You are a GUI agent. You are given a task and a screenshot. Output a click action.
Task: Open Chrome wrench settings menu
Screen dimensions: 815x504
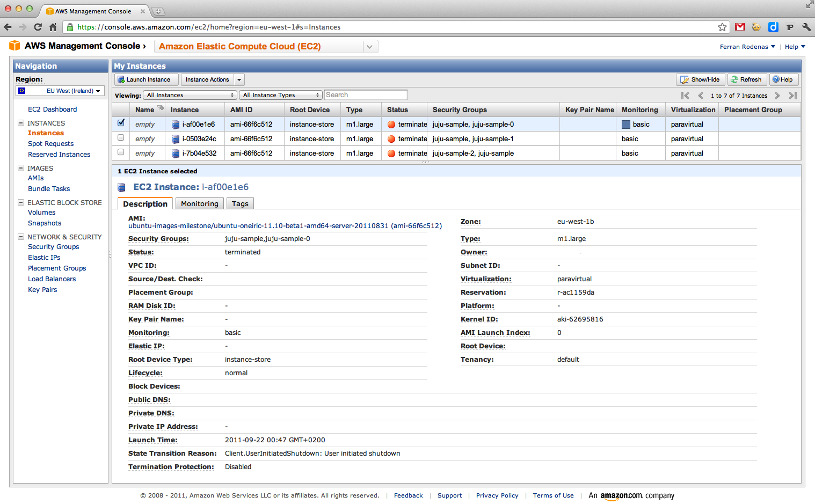click(x=806, y=27)
